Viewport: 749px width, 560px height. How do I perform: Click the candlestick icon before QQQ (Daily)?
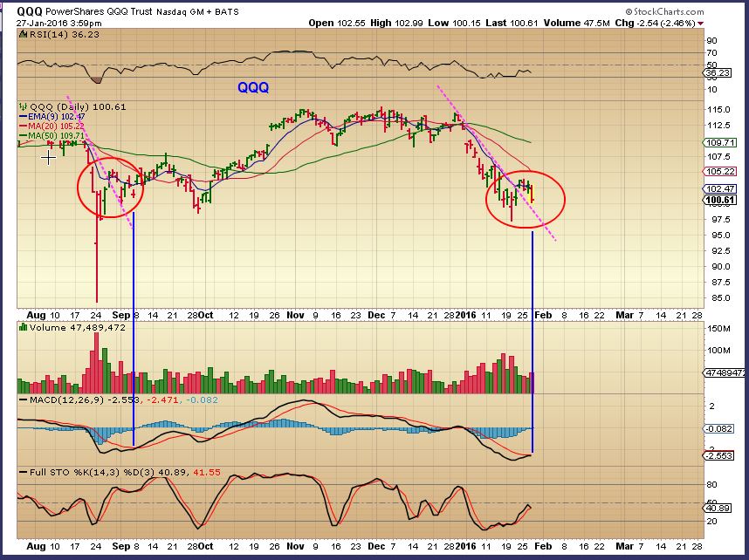tap(23, 107)
